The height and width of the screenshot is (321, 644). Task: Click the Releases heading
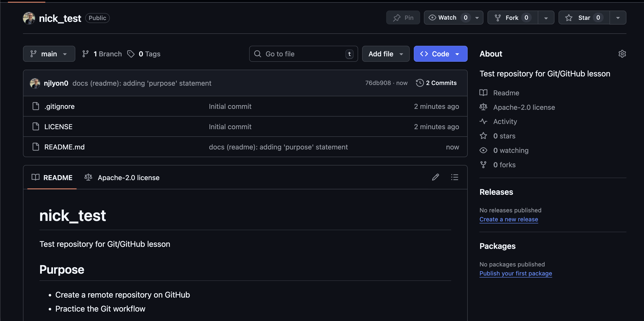496,192
